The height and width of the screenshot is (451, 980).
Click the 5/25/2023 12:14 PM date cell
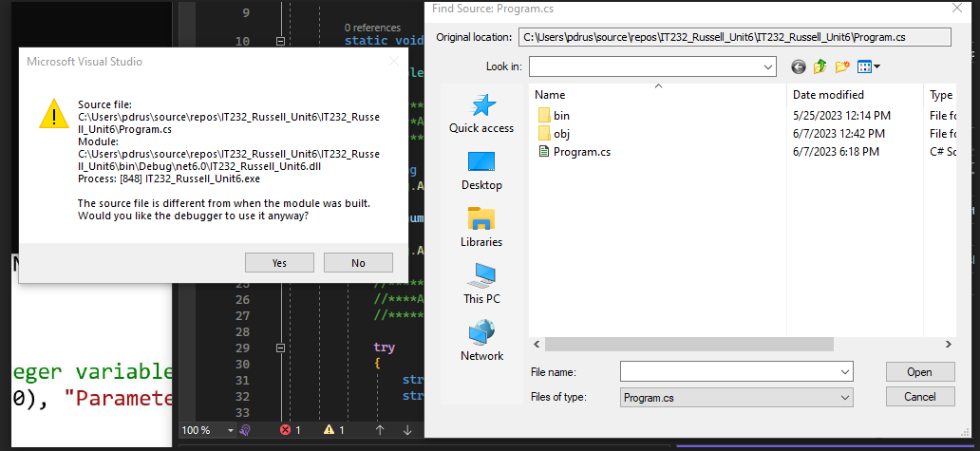[x=841, y=116]
